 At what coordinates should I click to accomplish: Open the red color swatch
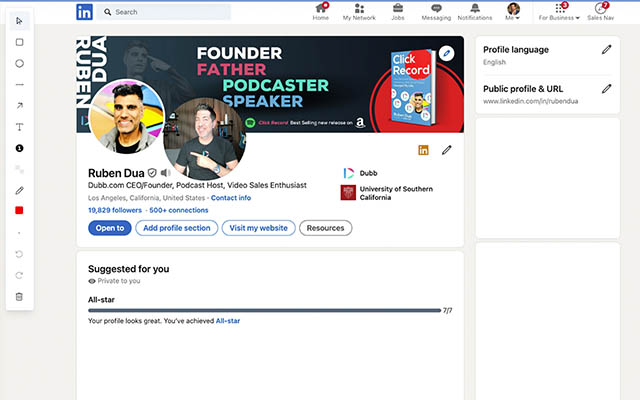pos(19,210)
